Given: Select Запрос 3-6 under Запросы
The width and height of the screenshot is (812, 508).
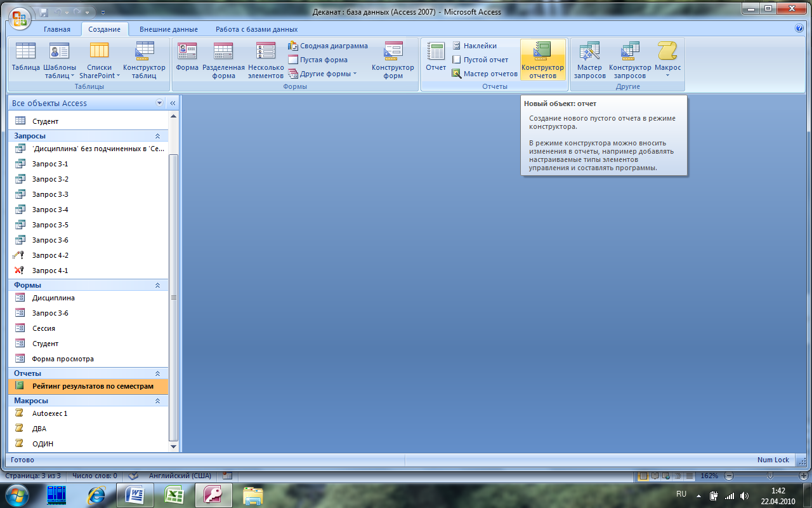Looking at the screenshot, I should (x=88, y=240).
